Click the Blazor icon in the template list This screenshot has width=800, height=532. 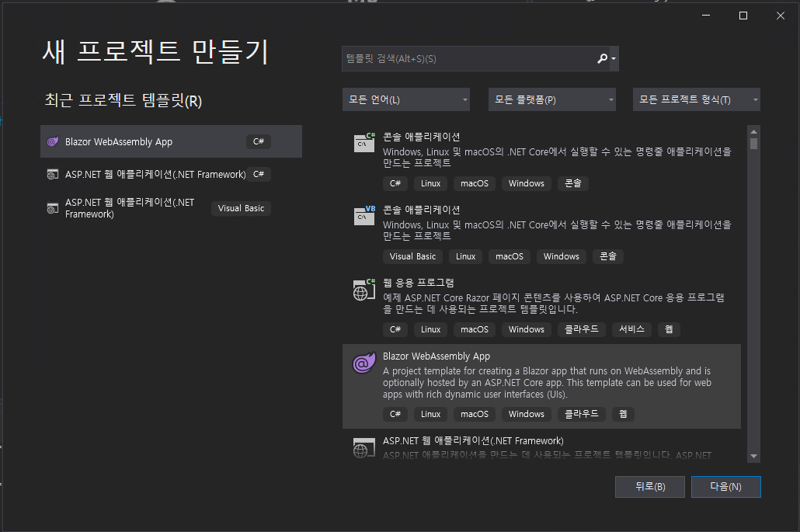click(x=364, y=363)
